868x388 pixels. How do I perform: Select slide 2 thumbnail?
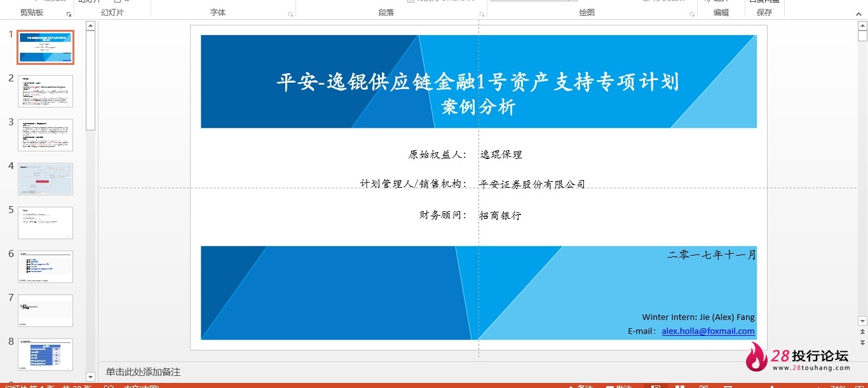45,91
